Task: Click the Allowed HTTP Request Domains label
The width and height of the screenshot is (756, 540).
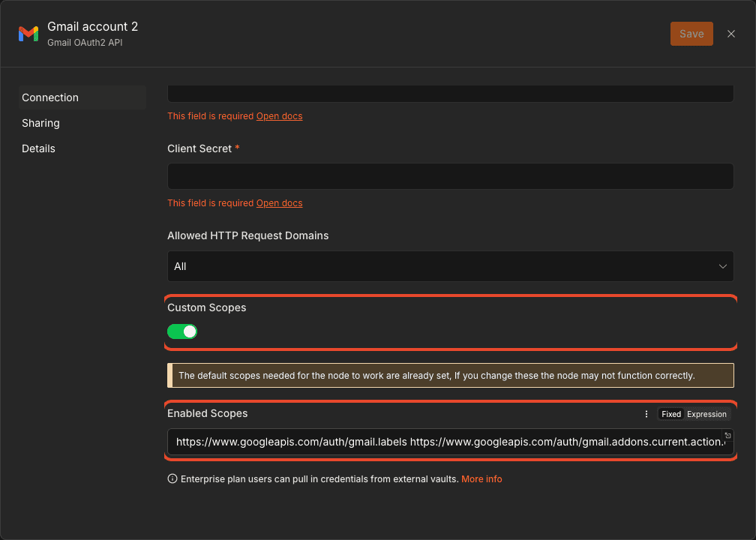Action: pyautogui.click(x=247, y=235)
